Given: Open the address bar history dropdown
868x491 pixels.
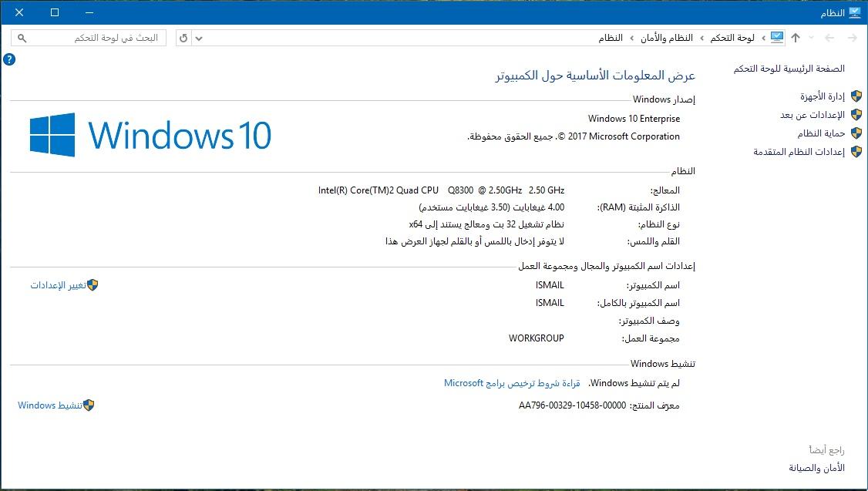Looking at the screenshot, I should (x=199, y=39).
